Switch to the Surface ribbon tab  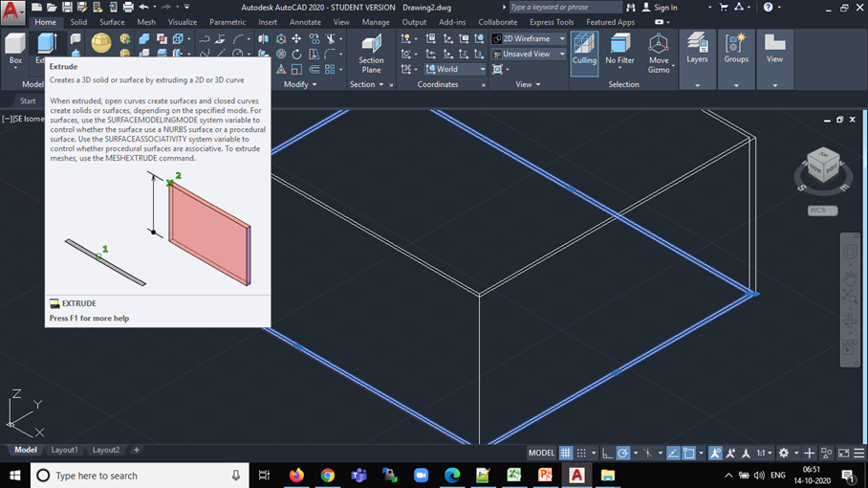pyautogui.click(x=112, y=22)
